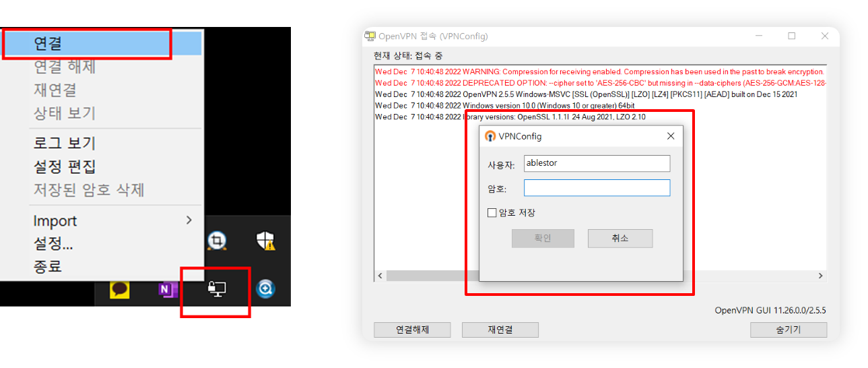This screenshot has width=868, height=368.
Task: Close the VPNConfig dialog
Action: point(670,136)
